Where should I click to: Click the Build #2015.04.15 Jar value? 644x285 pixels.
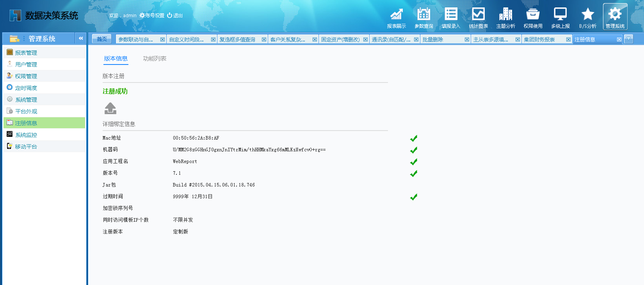(x=214, y=185)
